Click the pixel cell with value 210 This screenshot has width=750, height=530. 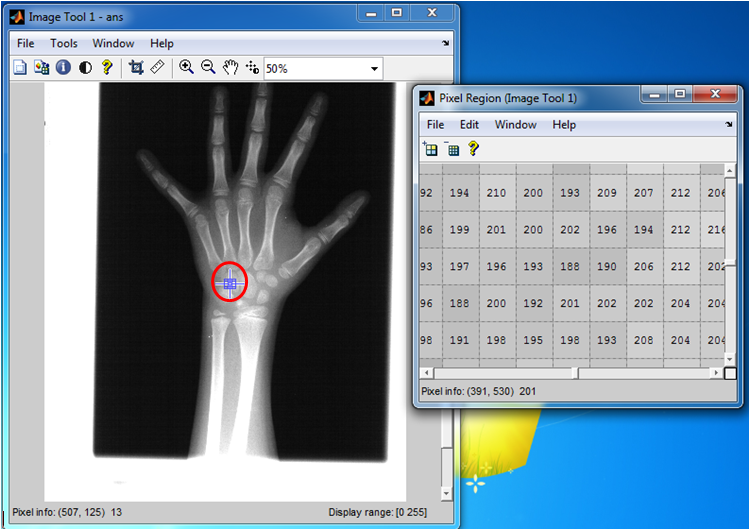point(496,193)
